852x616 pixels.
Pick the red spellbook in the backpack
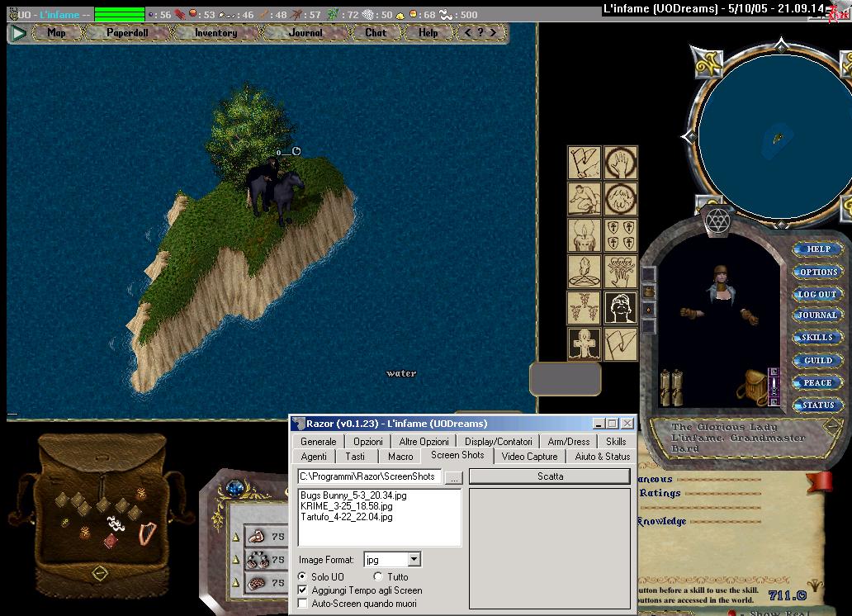111,541
